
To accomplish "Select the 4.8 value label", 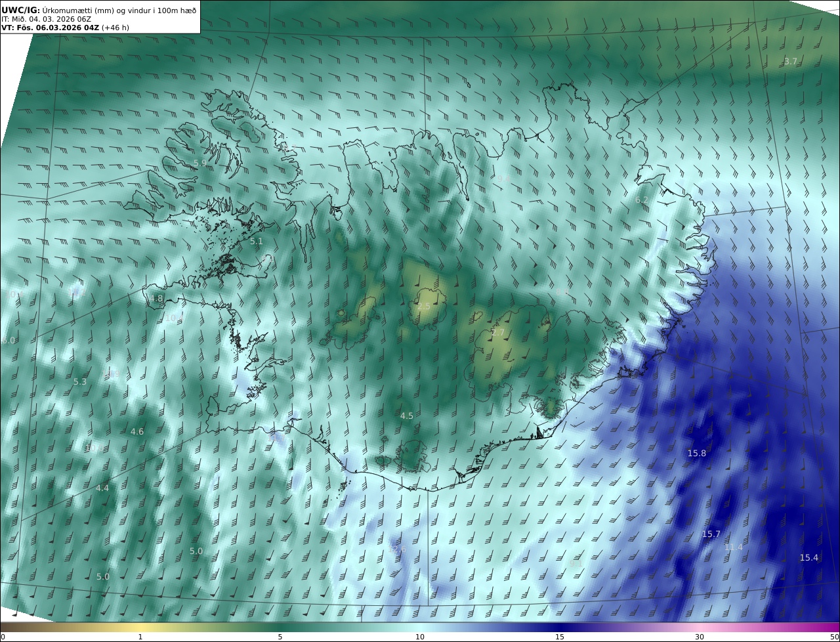I will click(156, 298).
